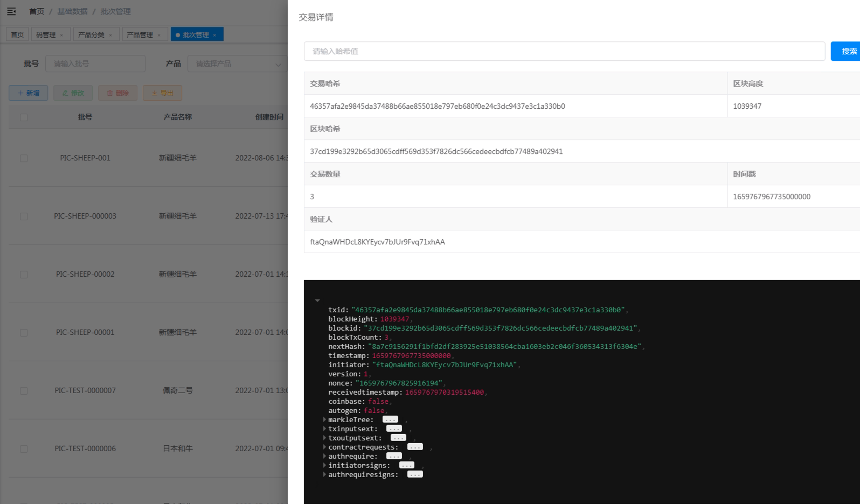Close the 产品分类 tab
Viewport: 860px width, 504px height.
click(110, 35)
